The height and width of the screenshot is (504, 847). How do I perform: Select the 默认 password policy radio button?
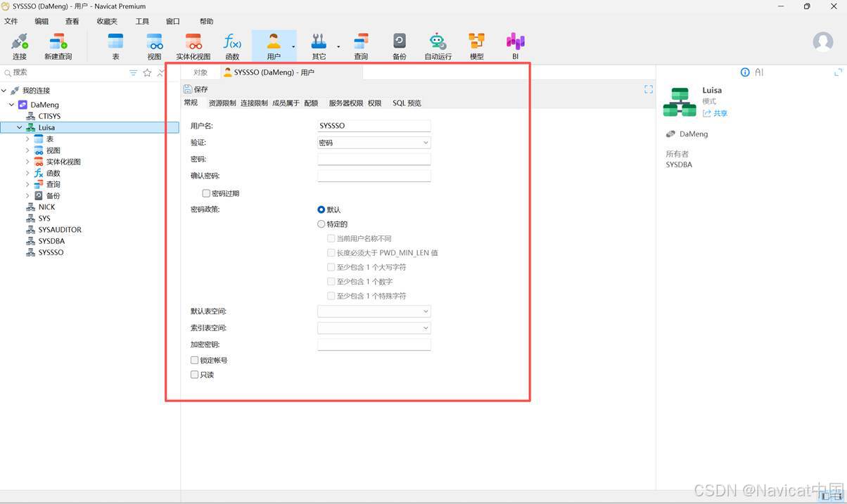click(x=321, y=209)
